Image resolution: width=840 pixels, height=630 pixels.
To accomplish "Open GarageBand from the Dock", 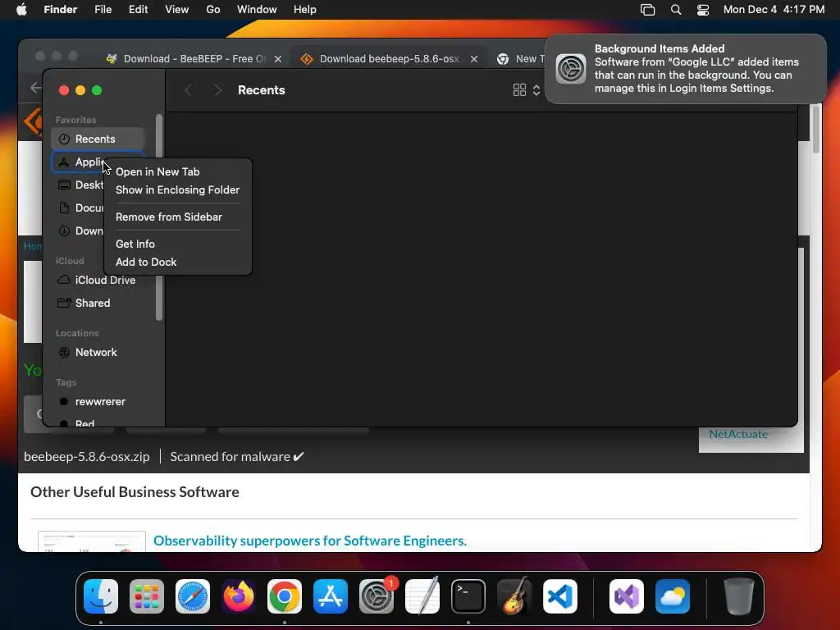I will (x=514, y=596).
